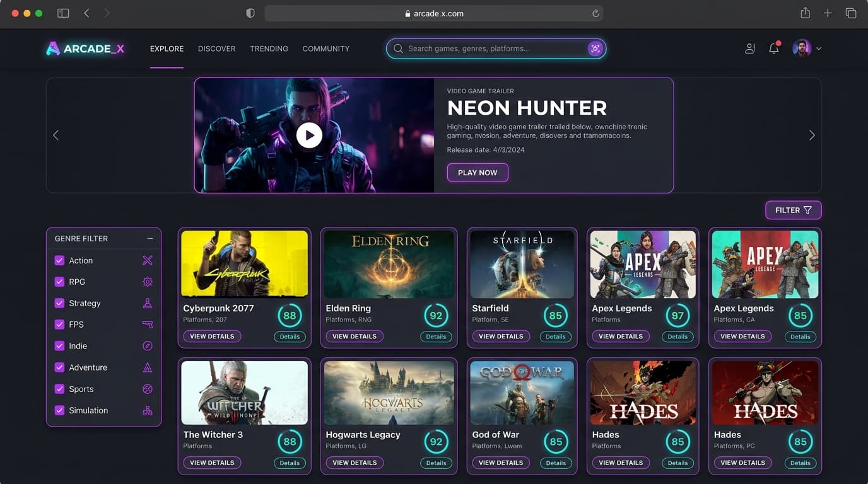Viewport: 868px width, 484px height.
Task: Uncheck the Adventure genre checkbox
Action: point(59,367)
